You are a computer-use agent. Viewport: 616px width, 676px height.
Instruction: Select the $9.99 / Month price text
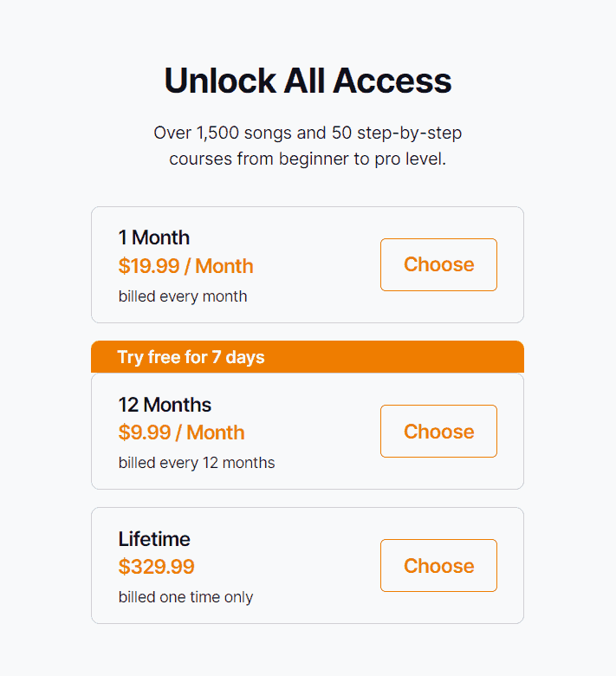(x=181, y=432)
